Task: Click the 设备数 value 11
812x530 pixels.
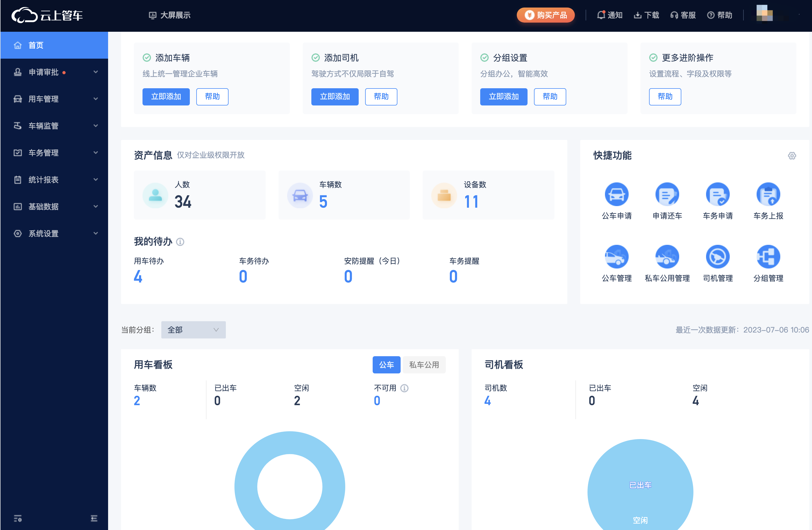Action: [472, 202]
